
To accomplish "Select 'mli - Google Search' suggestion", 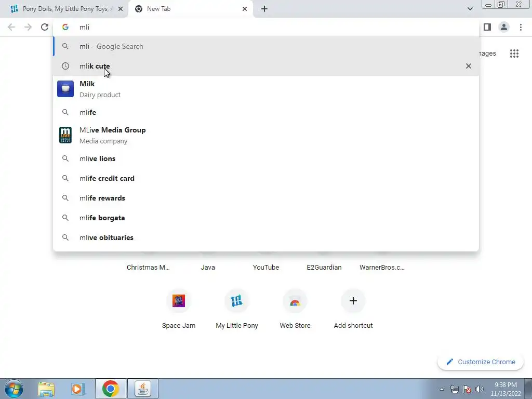I will [266, 46].
